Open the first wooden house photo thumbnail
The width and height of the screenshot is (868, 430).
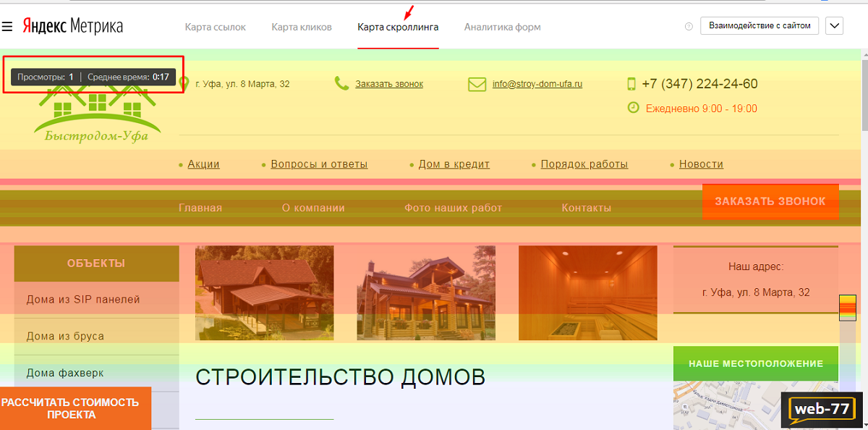(265, 293)
